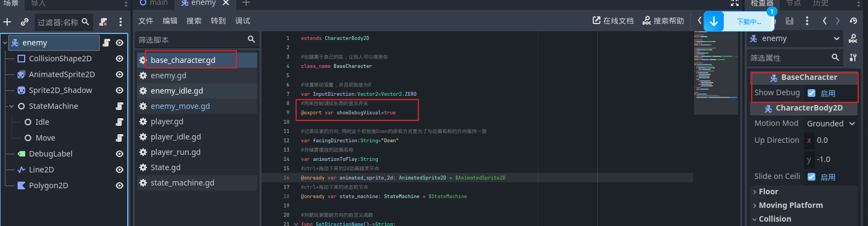
Task: Open enemy node documentation DOC icon
Action: click(x=853, y=38)
